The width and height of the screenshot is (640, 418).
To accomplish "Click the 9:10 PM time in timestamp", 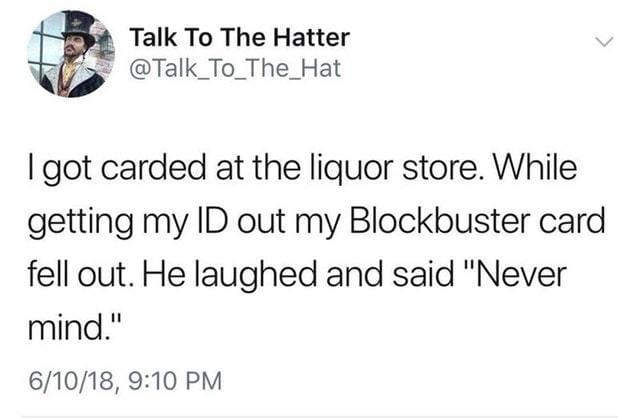I will click(175, 380).
